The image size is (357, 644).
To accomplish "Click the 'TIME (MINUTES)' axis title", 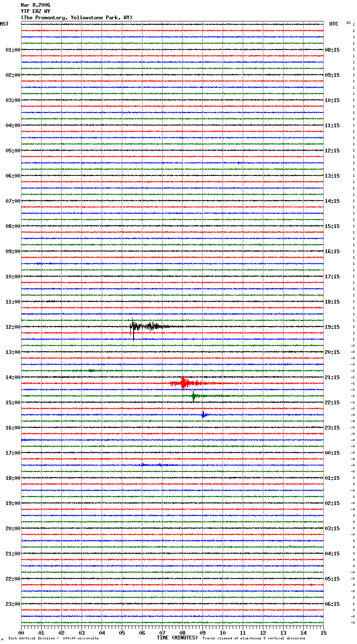I will [x=177, y=638].
